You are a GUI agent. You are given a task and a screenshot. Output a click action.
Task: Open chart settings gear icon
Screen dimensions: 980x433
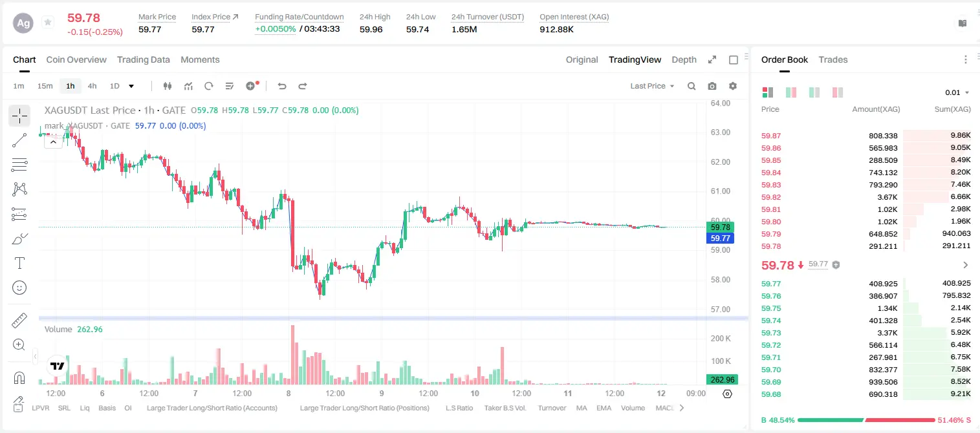pos(733,86)
